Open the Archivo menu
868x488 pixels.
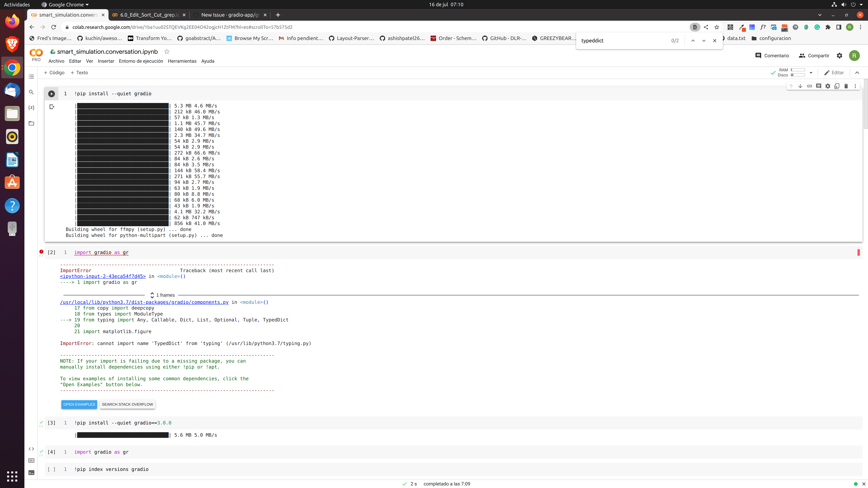point(56,61)
